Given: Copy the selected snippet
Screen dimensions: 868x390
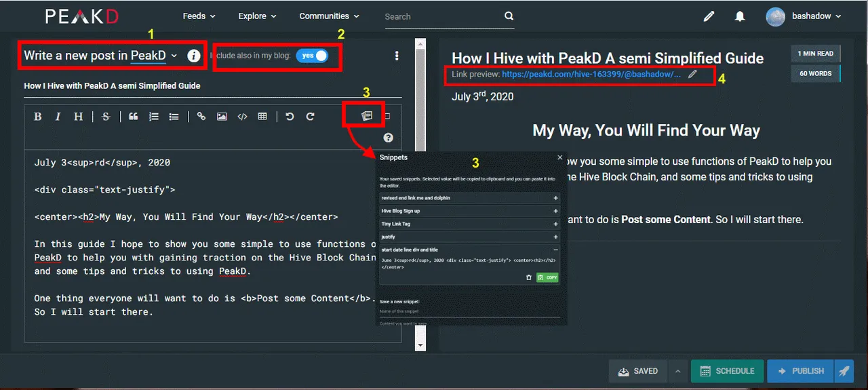Looking at the screenshot, I should click(547, 277).
